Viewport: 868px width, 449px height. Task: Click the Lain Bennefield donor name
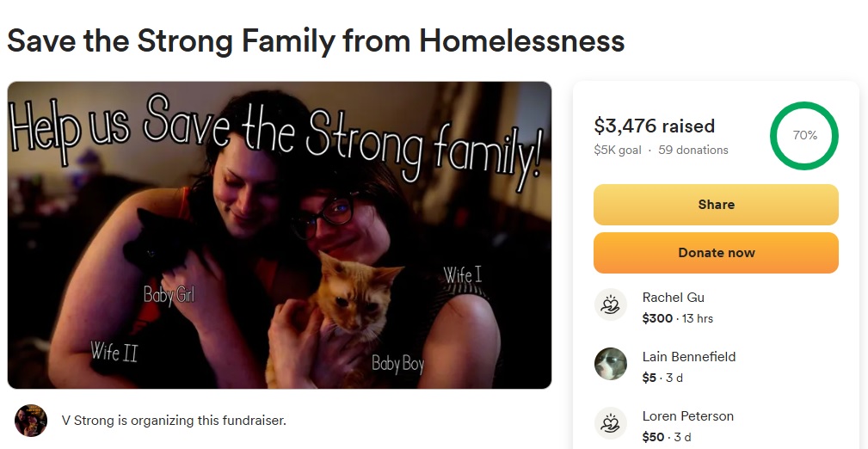pos(689,357)
